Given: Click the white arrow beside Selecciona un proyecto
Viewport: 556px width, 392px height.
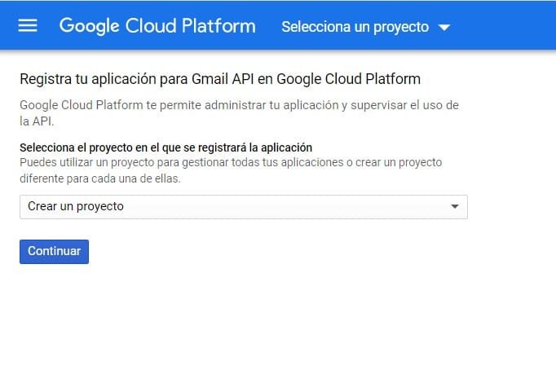Looking at the screenshot, I should (x=444, y=27).
